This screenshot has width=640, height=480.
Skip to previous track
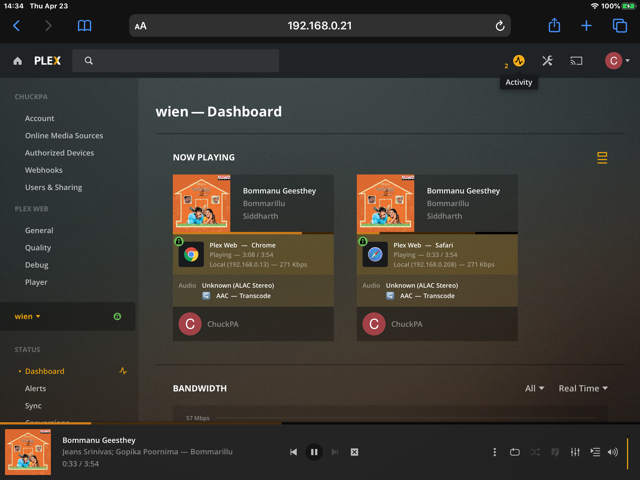[293, 452]
